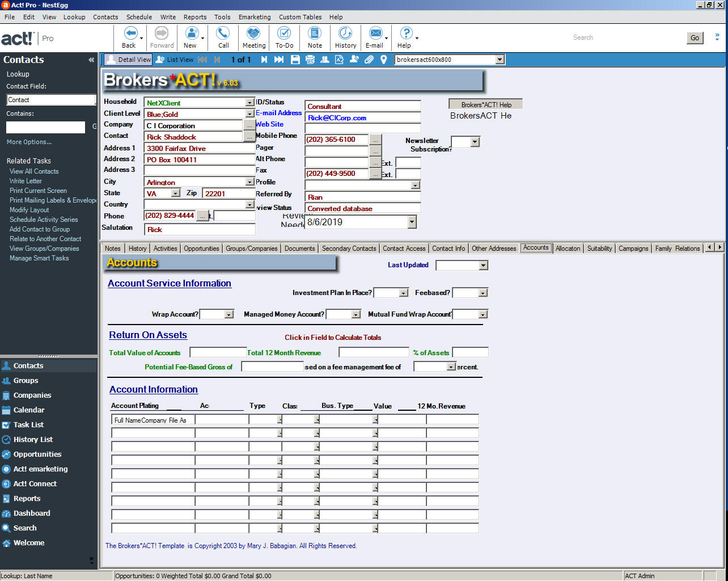Jump to the last record arrow
The height and width of the screenshot is (581, 728).
(x=279, y=60)
